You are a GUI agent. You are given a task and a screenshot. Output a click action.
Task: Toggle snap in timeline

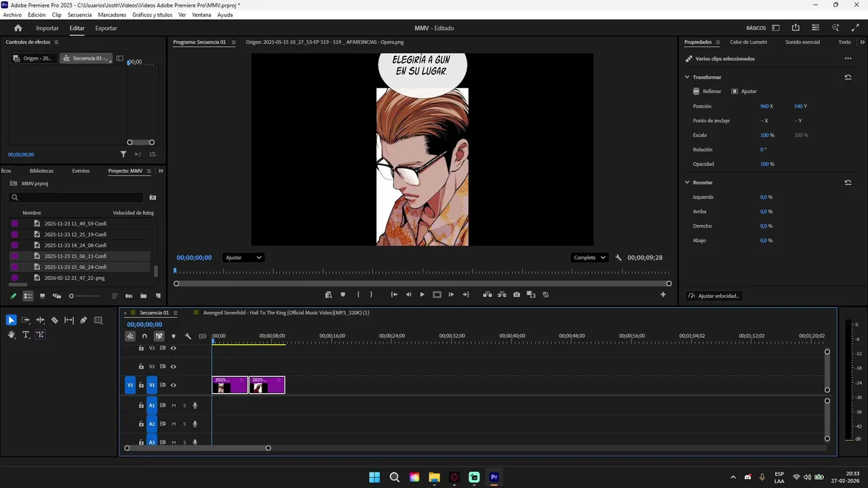pos(144,336)
